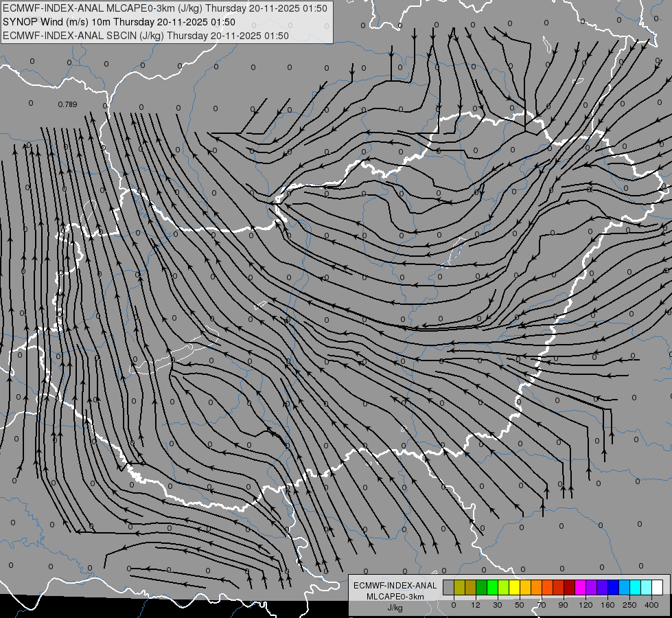Select the 'ECMWF-INDEX-ANAL SBCIN (J/kg)' title line

[146, 36]
